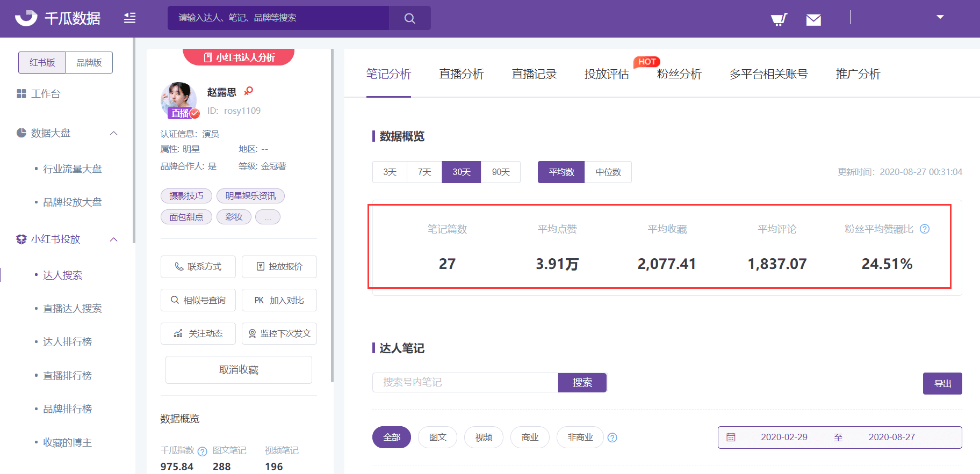Screen dimensions: 980x474
Task: Open 达人排行榜 in sidebar
Action: (68, 341)
